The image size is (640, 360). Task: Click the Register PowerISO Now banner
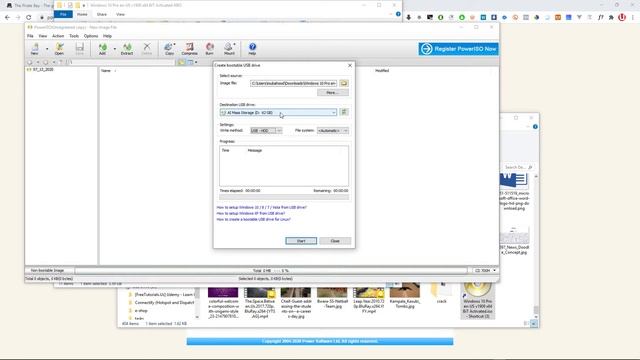coord(458,49)
